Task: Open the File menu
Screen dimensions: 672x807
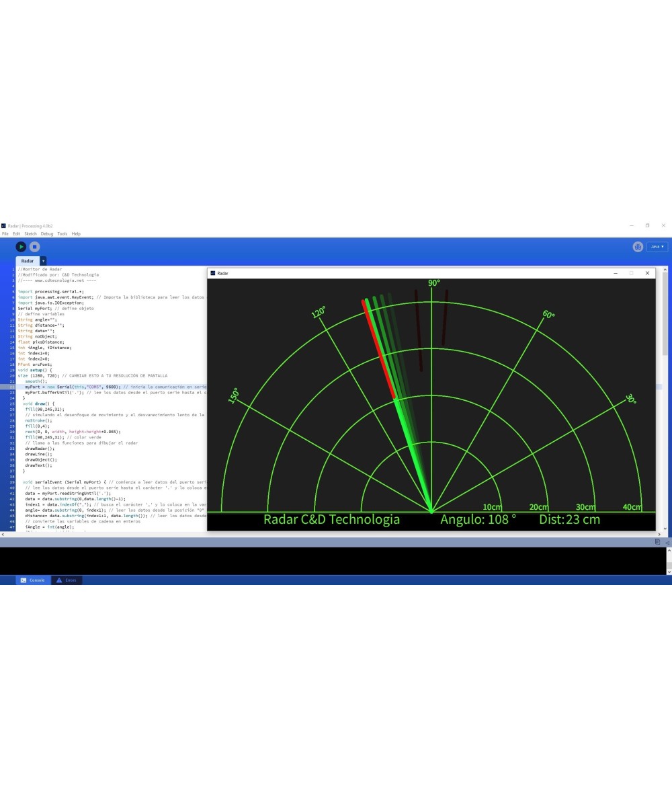Action: 5,233
